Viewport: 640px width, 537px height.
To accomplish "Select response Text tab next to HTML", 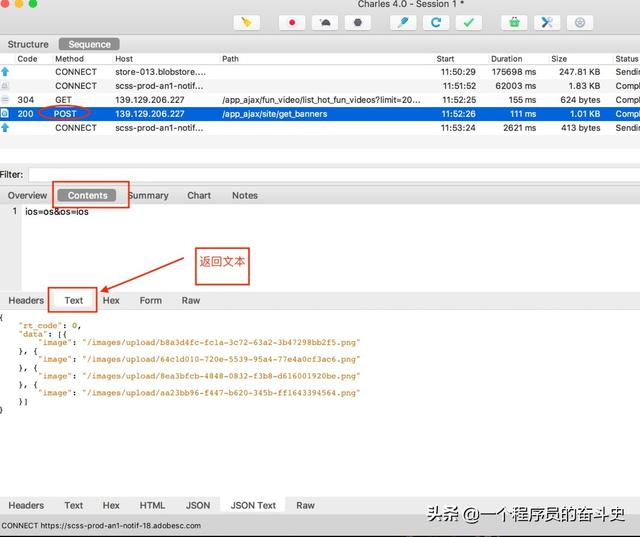I will [73, 505].
